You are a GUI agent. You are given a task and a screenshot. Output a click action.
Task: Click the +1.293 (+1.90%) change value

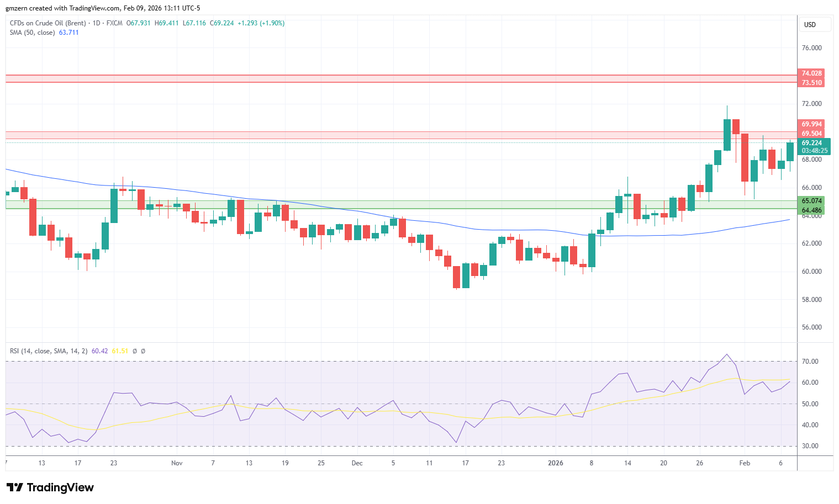tap(261, 23)
